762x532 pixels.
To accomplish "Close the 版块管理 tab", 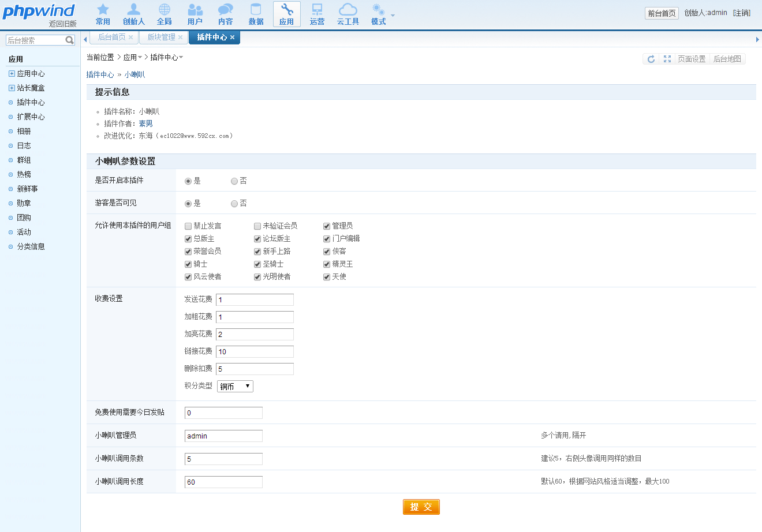I will coord(180,38).
